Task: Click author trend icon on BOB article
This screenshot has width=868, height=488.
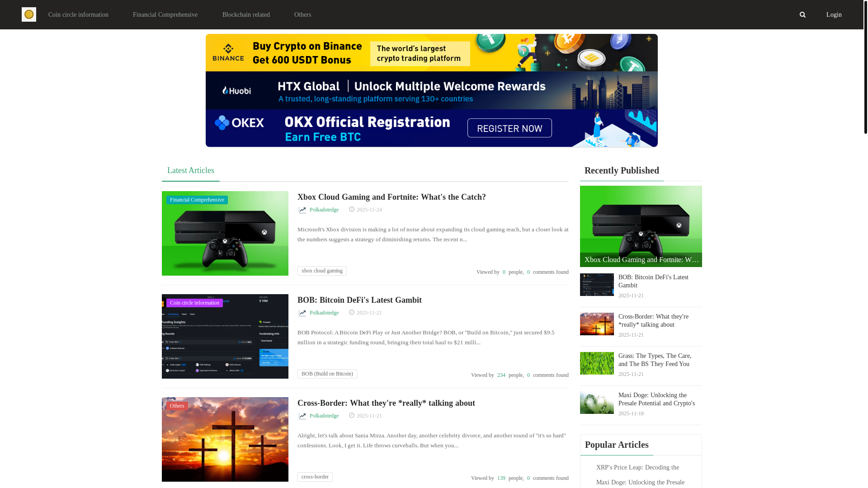Action: click(302, 313)
